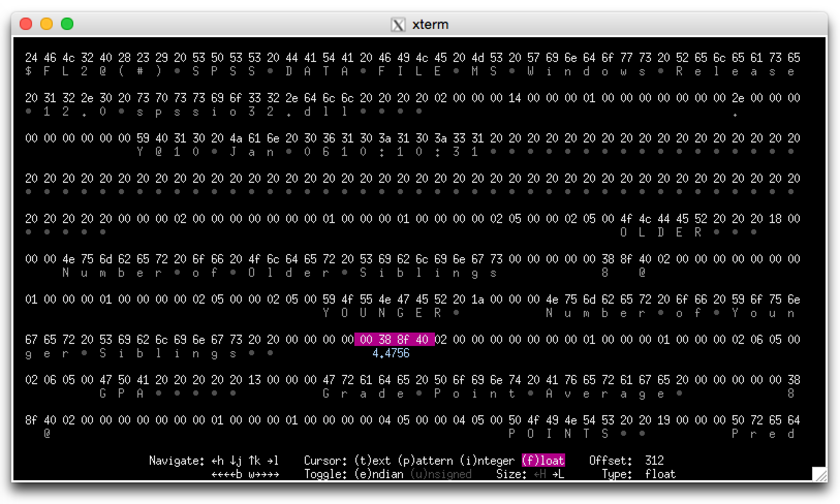Click the hex byte 1a after YOUNGER
The width and height of the screenshot is (840, 504).
click(478, 299)
